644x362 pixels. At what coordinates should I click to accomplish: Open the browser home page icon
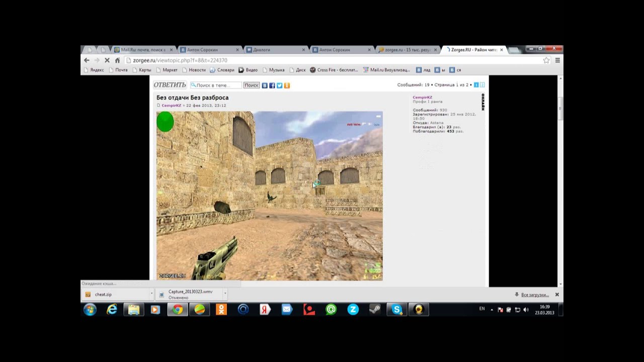pos(117,60)
